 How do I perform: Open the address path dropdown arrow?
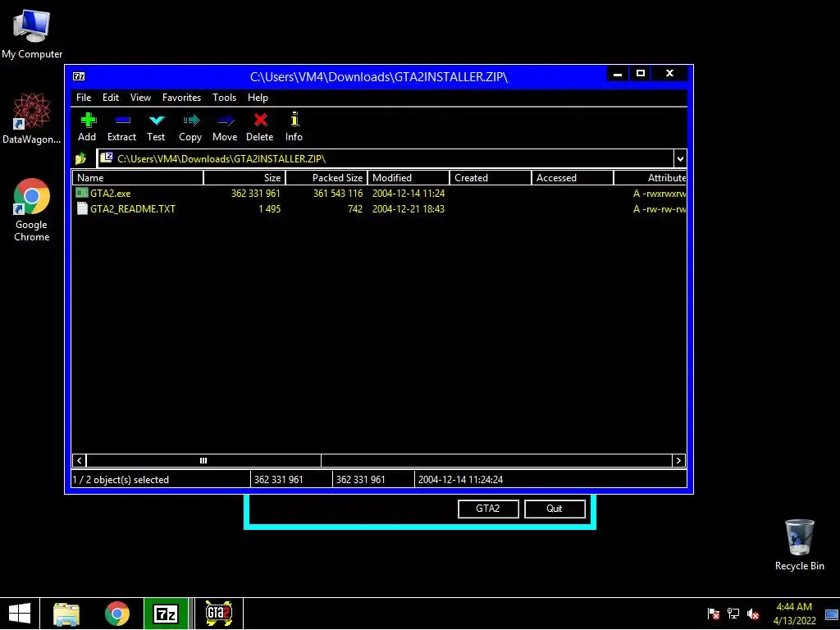click(x=680, y=158)
